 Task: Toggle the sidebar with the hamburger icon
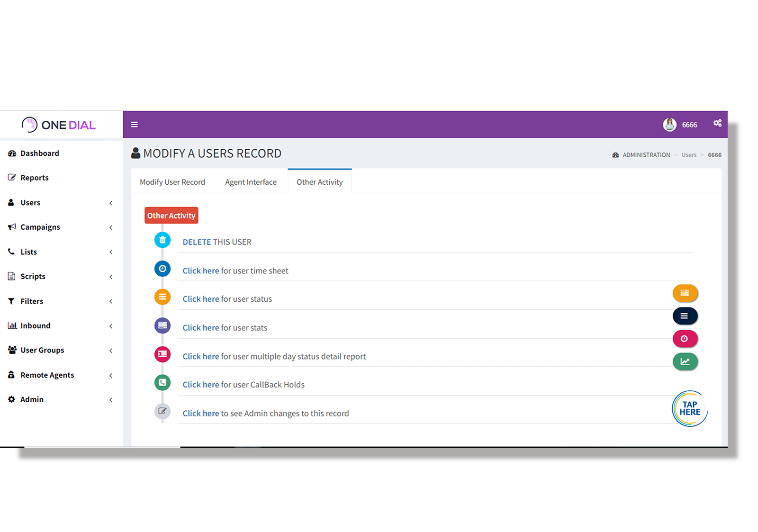(x=135, y=124)
